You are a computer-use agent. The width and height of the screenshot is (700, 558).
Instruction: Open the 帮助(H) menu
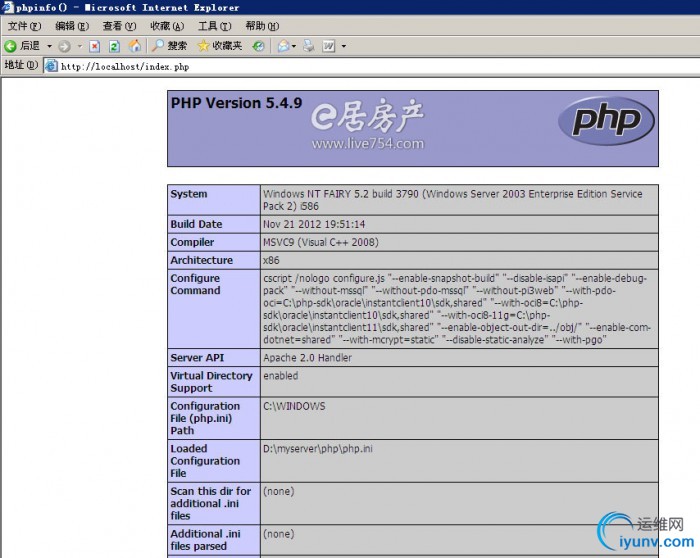(262, 26)
